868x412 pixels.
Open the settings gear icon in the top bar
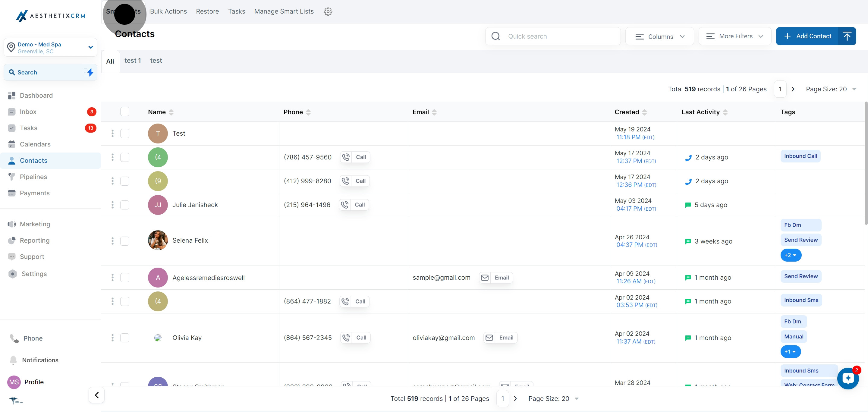pyautogui.click(x=328, y=11)
